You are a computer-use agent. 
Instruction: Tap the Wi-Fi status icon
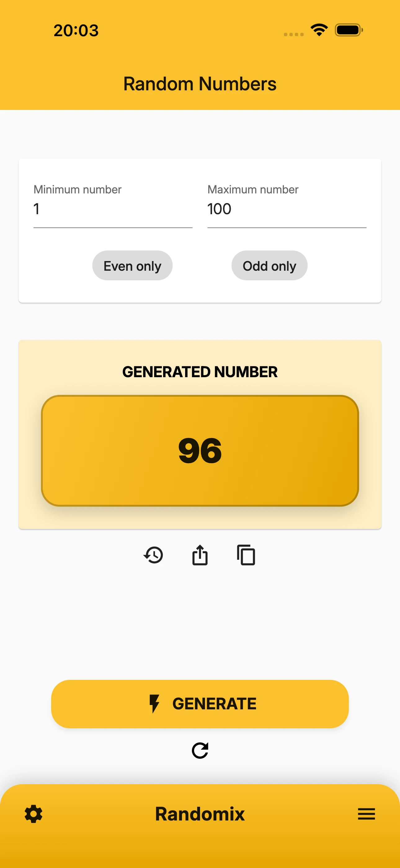[319, 30]
